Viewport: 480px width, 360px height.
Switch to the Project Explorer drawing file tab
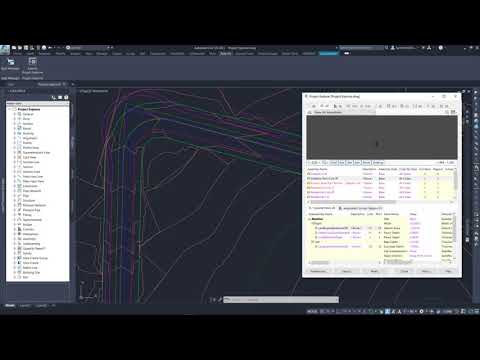click(51, 84)
